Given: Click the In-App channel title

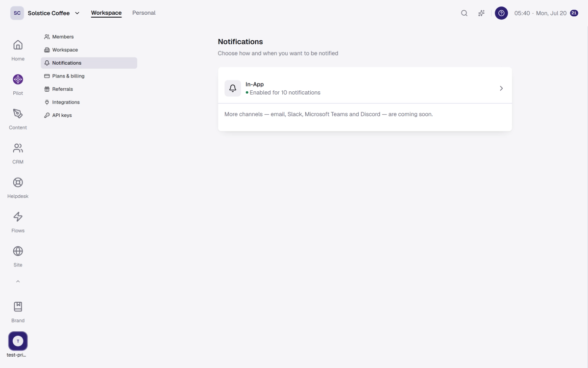Looking at the screenshot, I should point(255,84).
